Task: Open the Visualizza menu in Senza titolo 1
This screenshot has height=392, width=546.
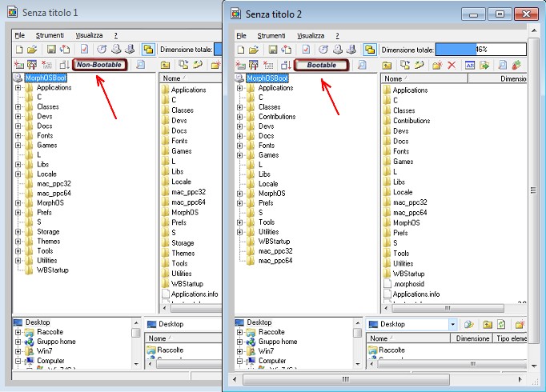Action: click(x=89, y=36)
